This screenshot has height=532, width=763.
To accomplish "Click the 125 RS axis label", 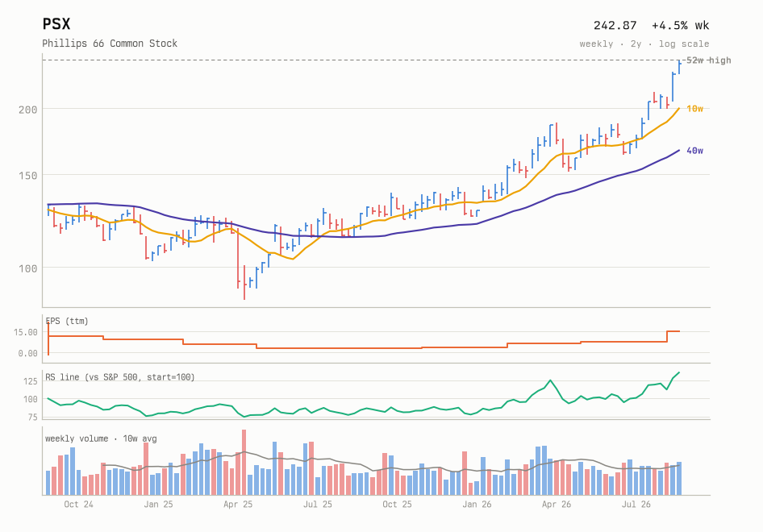I will coord(30,381).
